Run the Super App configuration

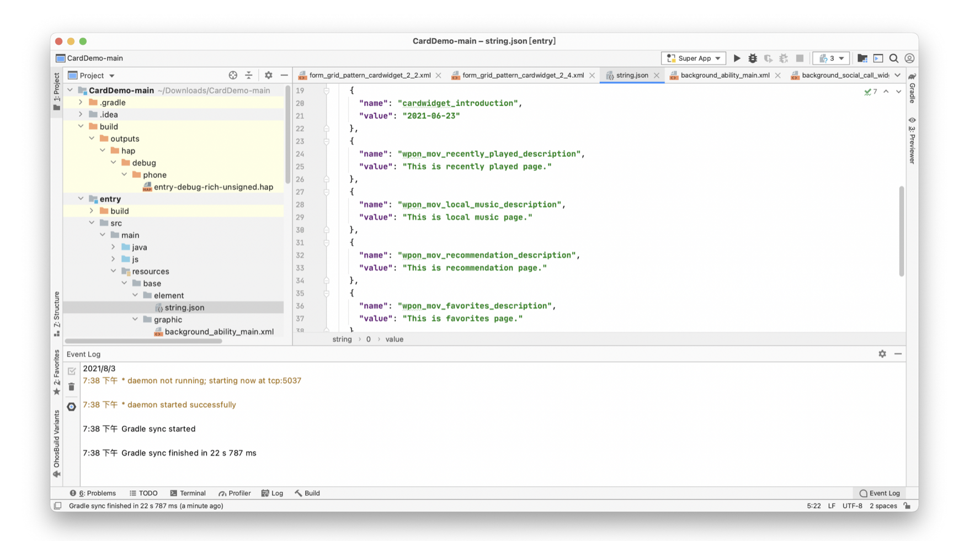click(x=737, y=58)
